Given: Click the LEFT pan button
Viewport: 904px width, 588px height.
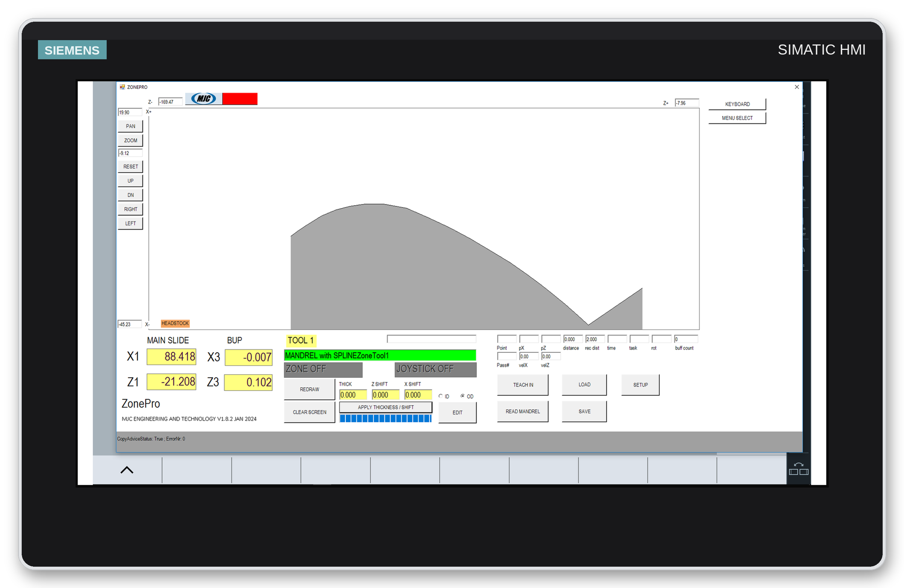Looking at the screenshot, I should tap(130, 223).
